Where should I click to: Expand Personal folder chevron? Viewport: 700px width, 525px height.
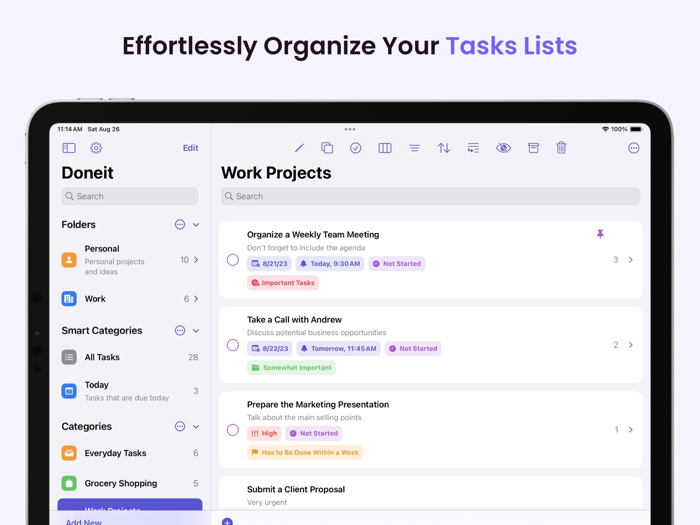[x=196, y=260]
